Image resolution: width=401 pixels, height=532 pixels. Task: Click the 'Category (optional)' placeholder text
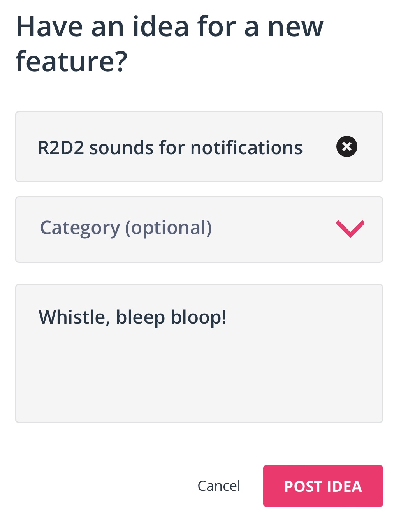[126, 228]
